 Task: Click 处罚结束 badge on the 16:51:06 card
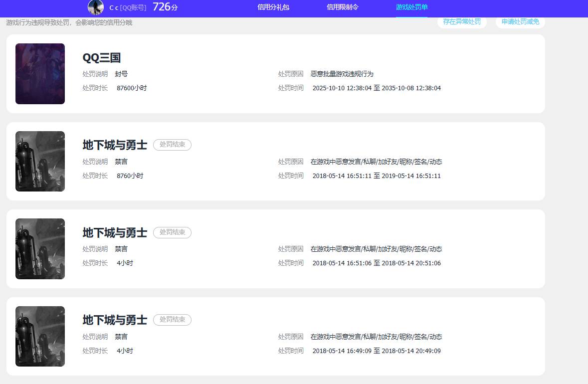tap(172, 232)
